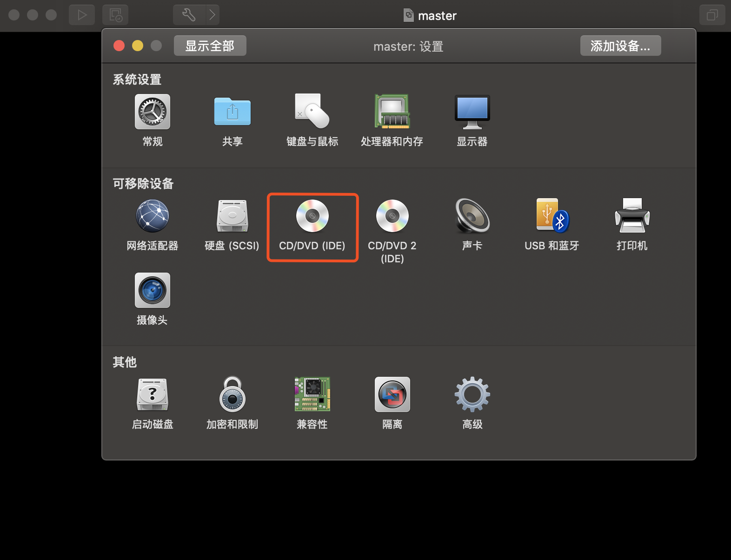Open 处理器和内存 processor and memory settings
This screenshot has width=731, height=560.
[x=392, y=111]
